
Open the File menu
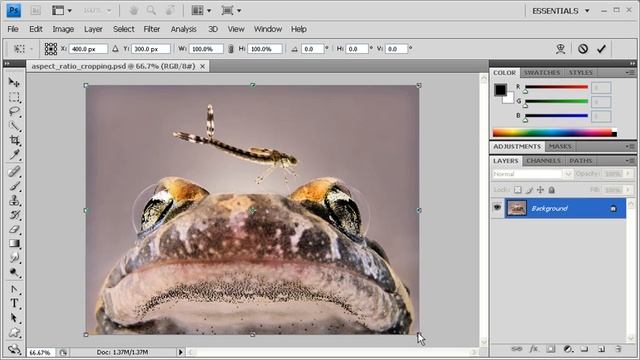point(13,29)
